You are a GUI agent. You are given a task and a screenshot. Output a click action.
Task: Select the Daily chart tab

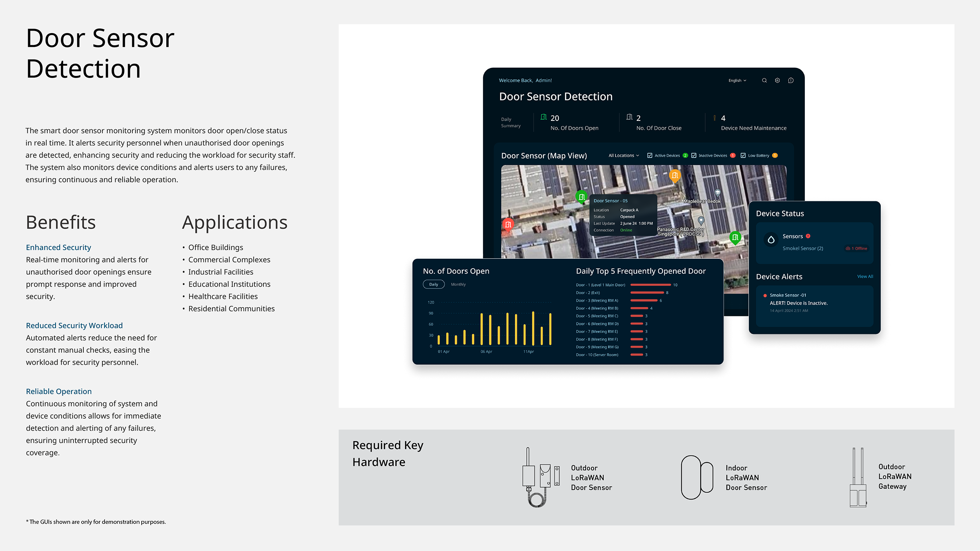[x=434, y=284]
